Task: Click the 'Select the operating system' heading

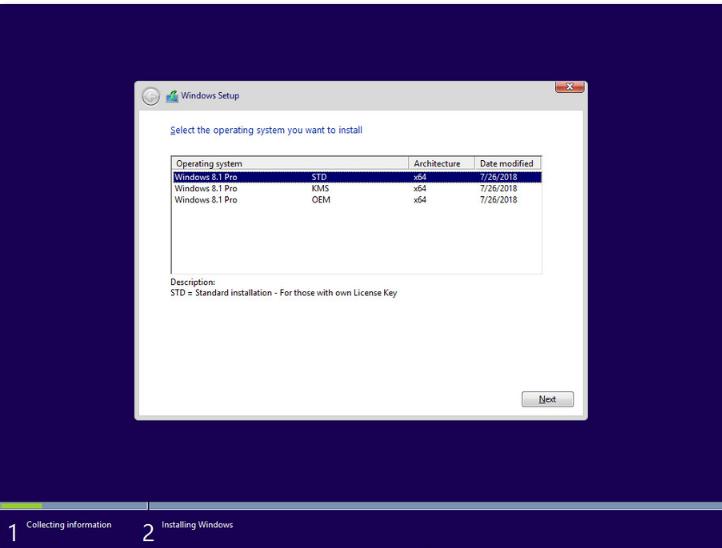Action: pyautogui.click(x=266, y=130)
